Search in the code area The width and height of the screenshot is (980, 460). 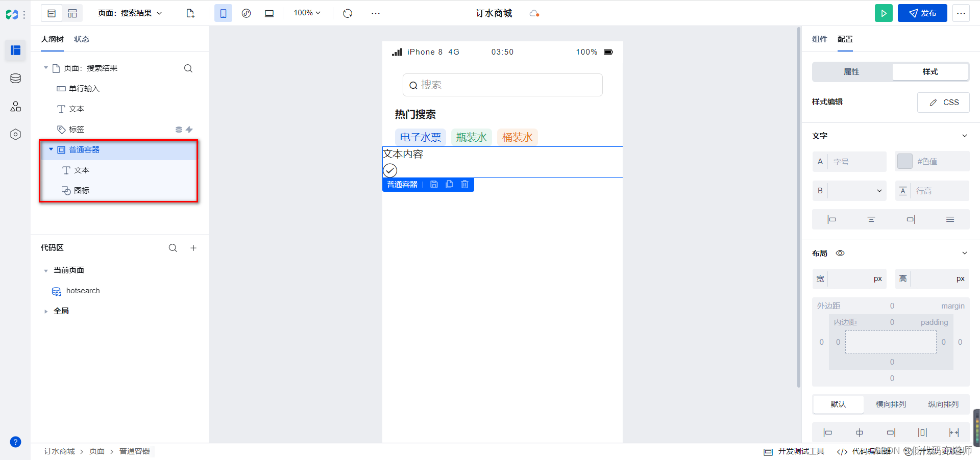point(173,248)
